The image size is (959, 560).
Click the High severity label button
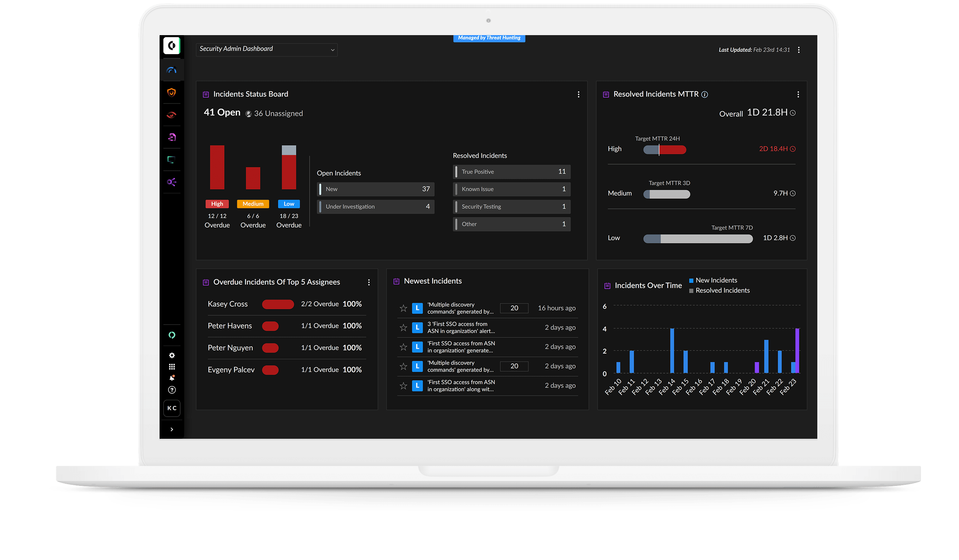[x=217, y=204]
